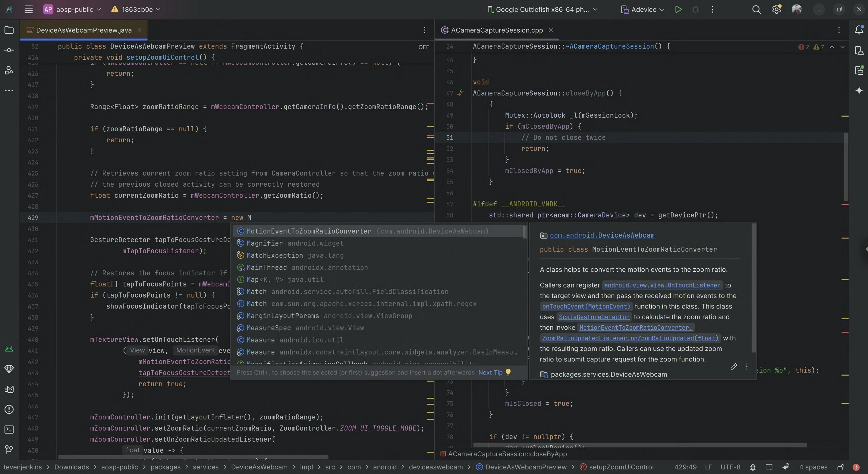
Task: Select MotionEventToZoomRatioConverter from completion list
Action: pyautogui.click(x=306, y=231)
